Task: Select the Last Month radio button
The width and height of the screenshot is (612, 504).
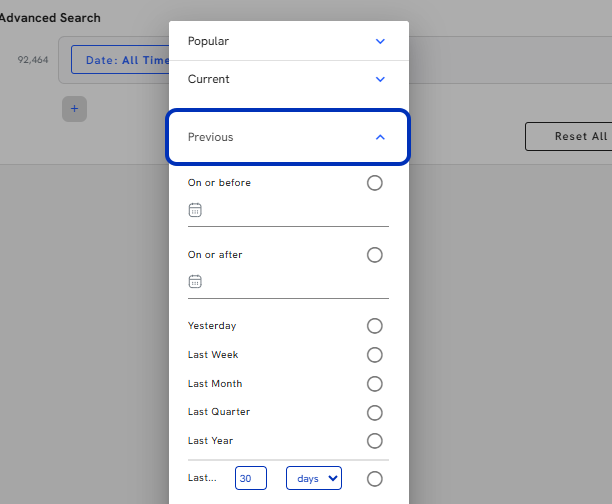Action: (x=375, y=384)
